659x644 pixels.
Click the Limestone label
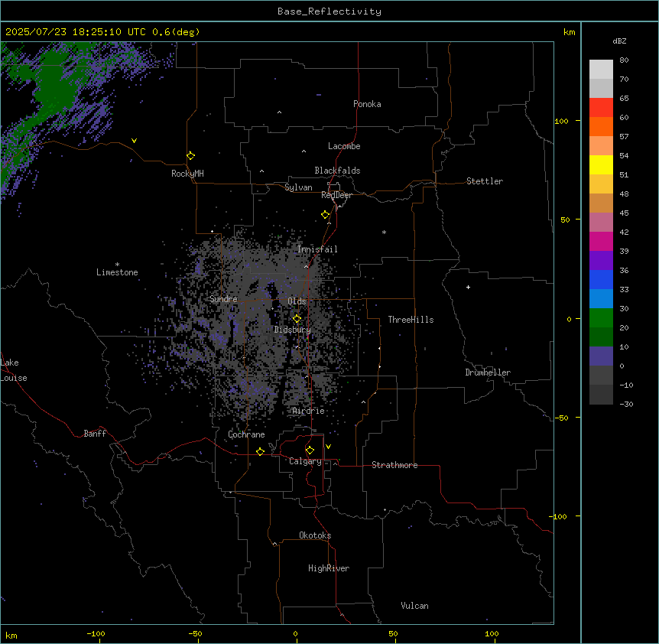[117, 272]
